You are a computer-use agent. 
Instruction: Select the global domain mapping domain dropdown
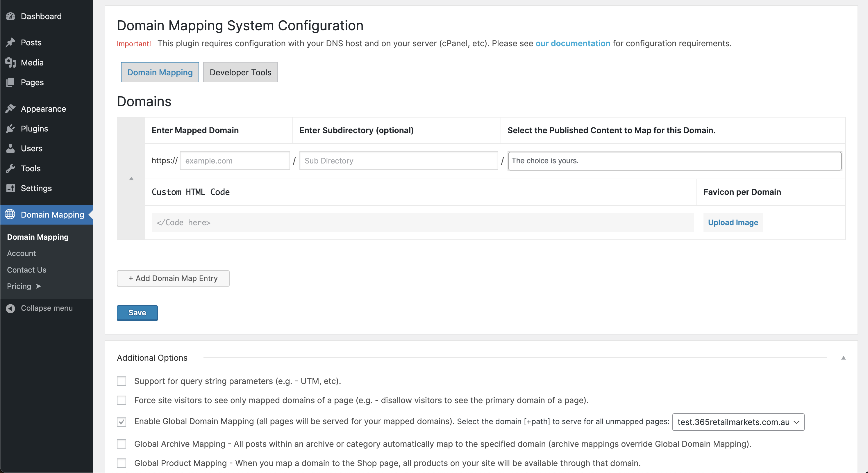[738, 422]
